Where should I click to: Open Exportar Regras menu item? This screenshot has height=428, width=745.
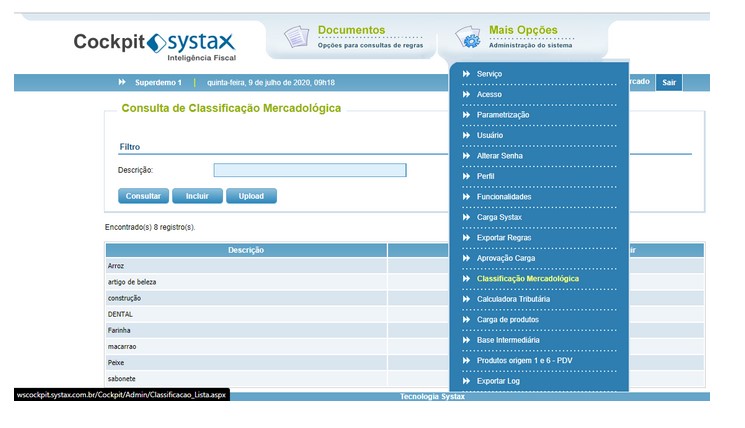point(504,238)
